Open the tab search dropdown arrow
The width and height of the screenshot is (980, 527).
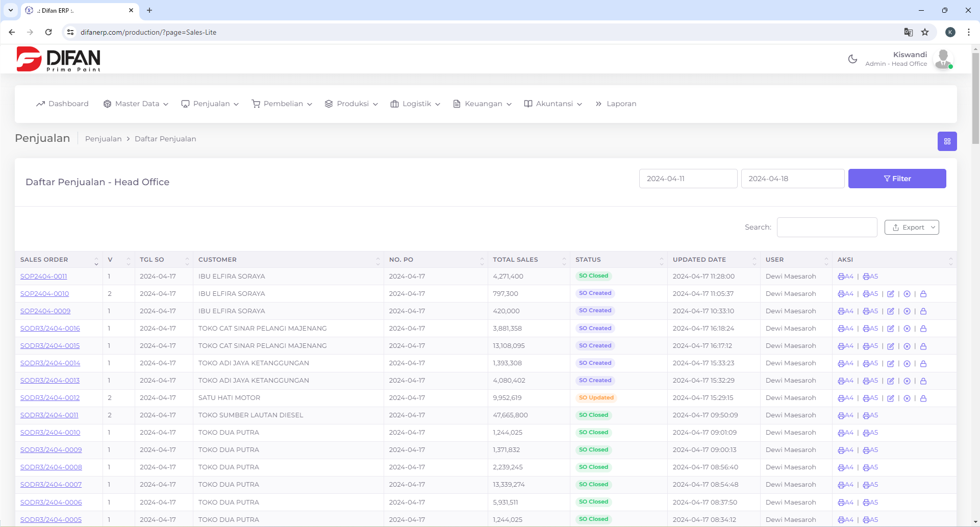point(10,10)
